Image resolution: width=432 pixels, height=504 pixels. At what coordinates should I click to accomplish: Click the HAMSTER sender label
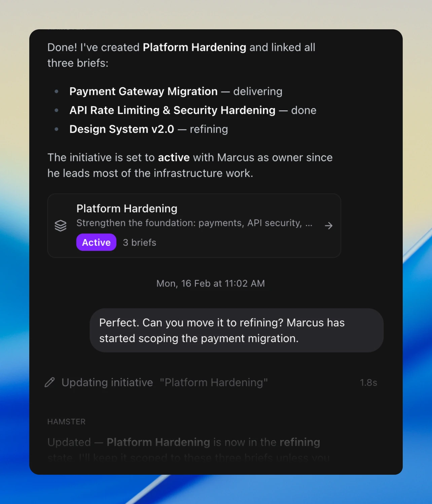pos(67,422)
